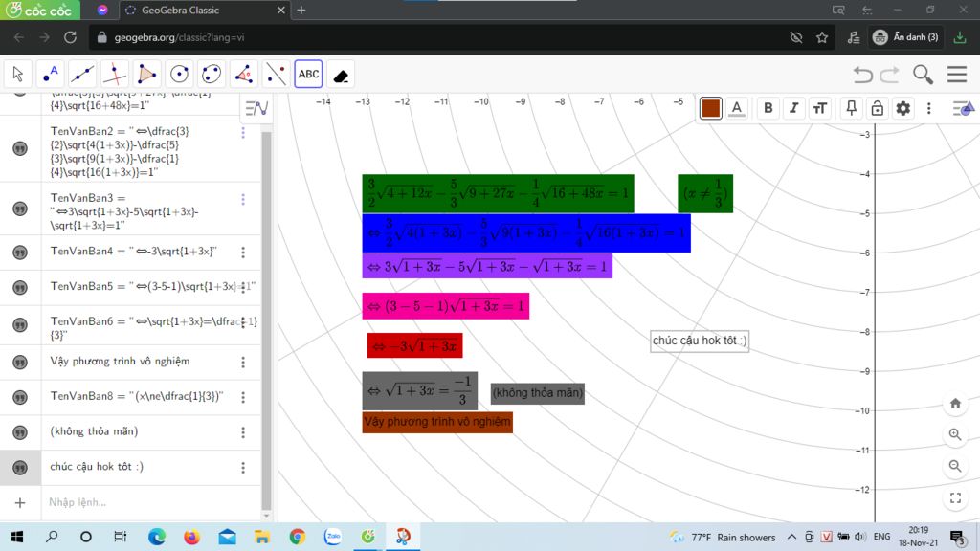Select the Angle tool
Viewport: 980px width, 551px height.
click(244, 75)
